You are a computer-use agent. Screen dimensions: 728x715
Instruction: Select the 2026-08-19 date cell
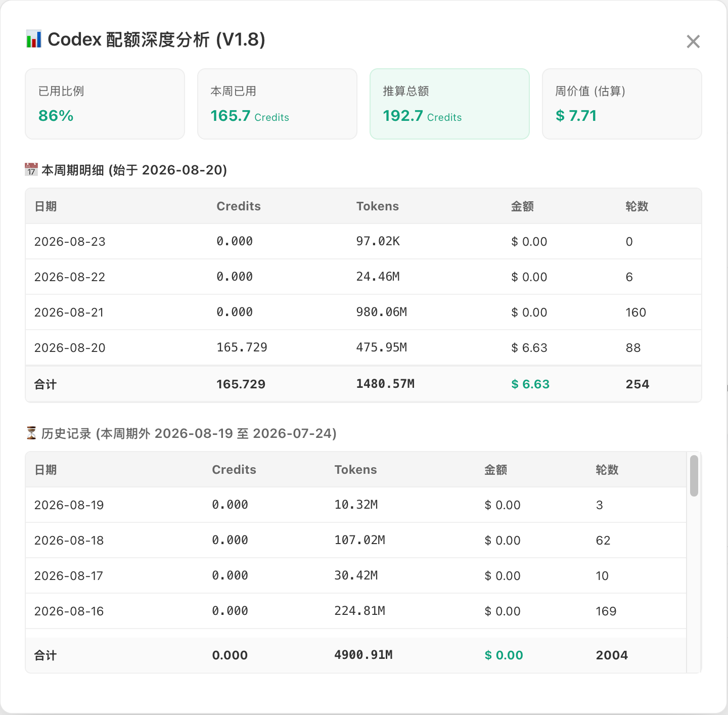pos(69,505)
